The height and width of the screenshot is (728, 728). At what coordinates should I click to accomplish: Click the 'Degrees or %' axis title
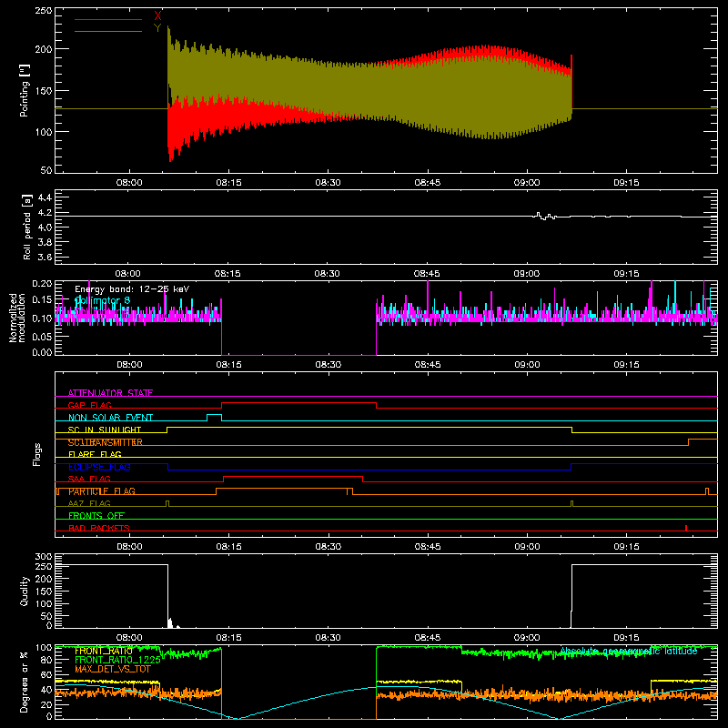click(25, 682)
